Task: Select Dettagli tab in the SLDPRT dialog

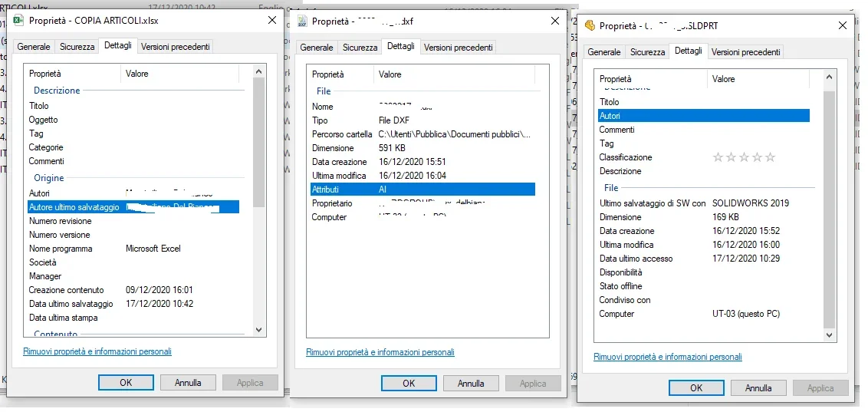Action: (x=688, y=51)
